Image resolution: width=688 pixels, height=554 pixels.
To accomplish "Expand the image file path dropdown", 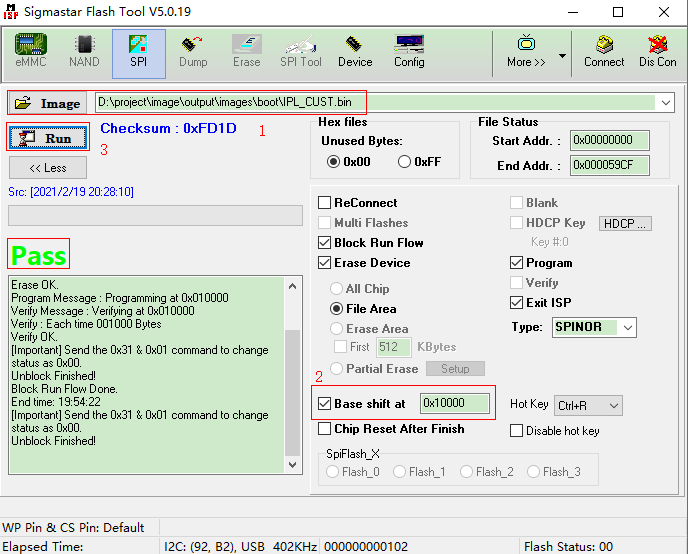I will [666, 103].
